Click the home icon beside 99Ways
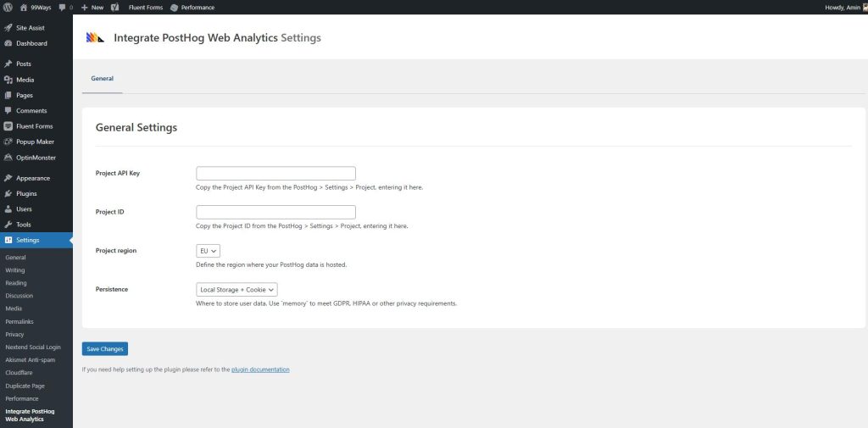The width and height of the screenshot is (868, 428). click(x=23, y=7)
